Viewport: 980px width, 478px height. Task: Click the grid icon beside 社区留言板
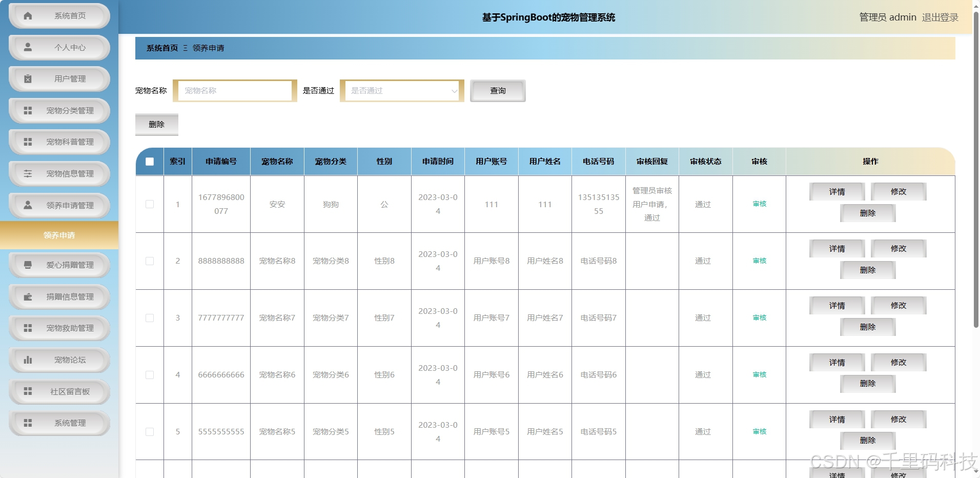[x=28, y=391]
